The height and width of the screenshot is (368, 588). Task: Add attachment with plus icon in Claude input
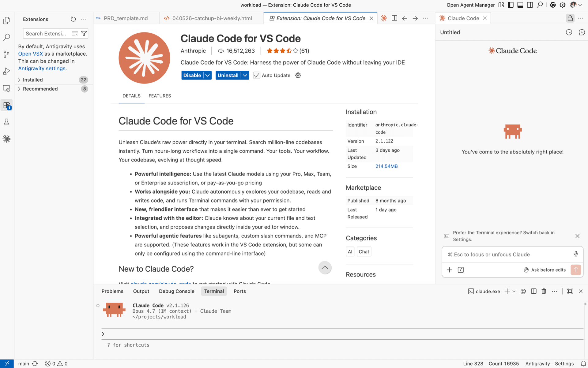pyautogui.click(x=449, y=270)
